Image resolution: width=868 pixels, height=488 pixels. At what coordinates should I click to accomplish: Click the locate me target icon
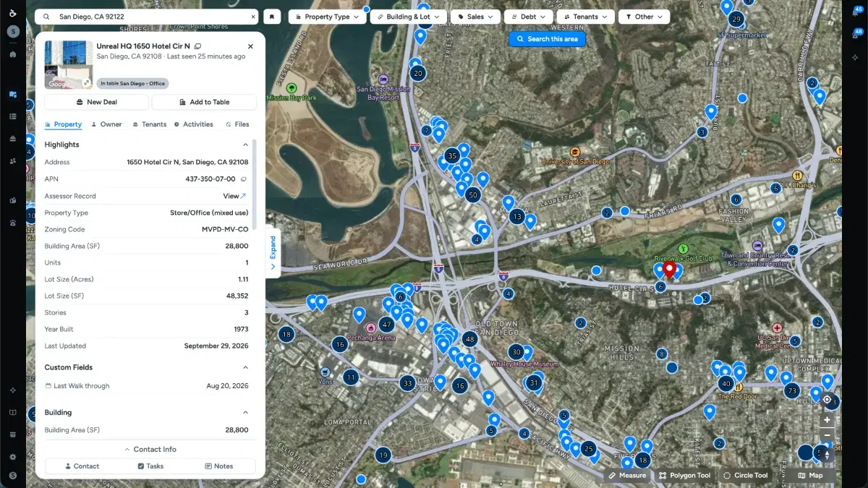click(827, 400)
